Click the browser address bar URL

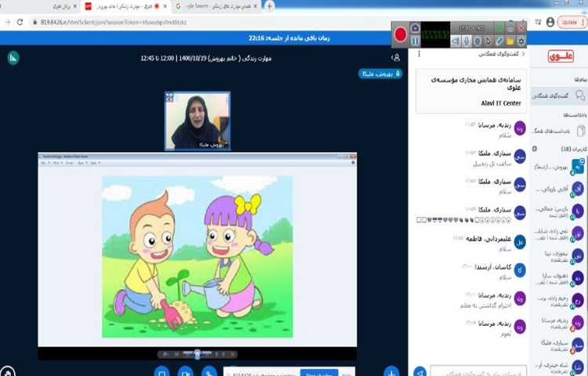pos(114,22)
